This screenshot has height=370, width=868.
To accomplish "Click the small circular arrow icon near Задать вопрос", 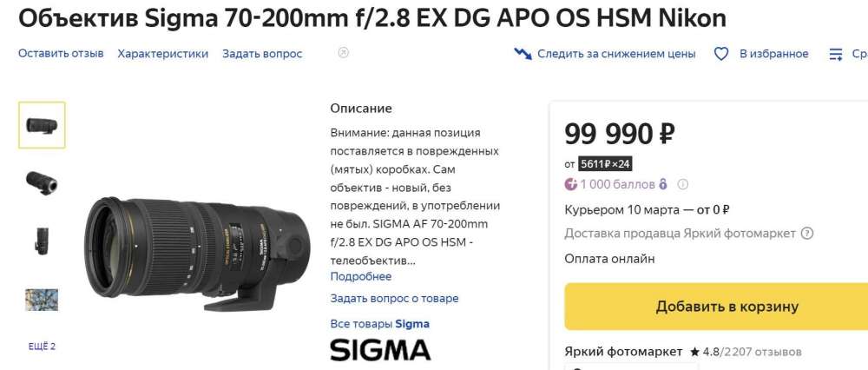I will coord(343,53).
